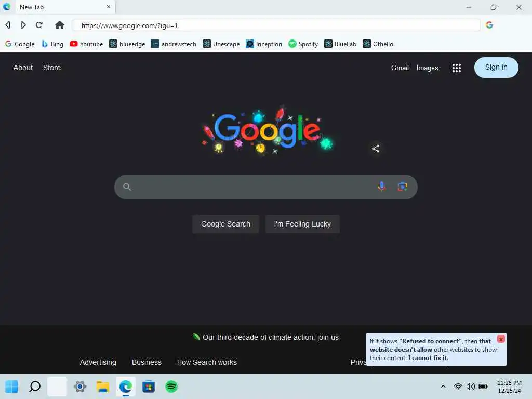Expand the system tray hidden icons chevron
This screenshot has width=532, height=399.
[x=443, y=387]
